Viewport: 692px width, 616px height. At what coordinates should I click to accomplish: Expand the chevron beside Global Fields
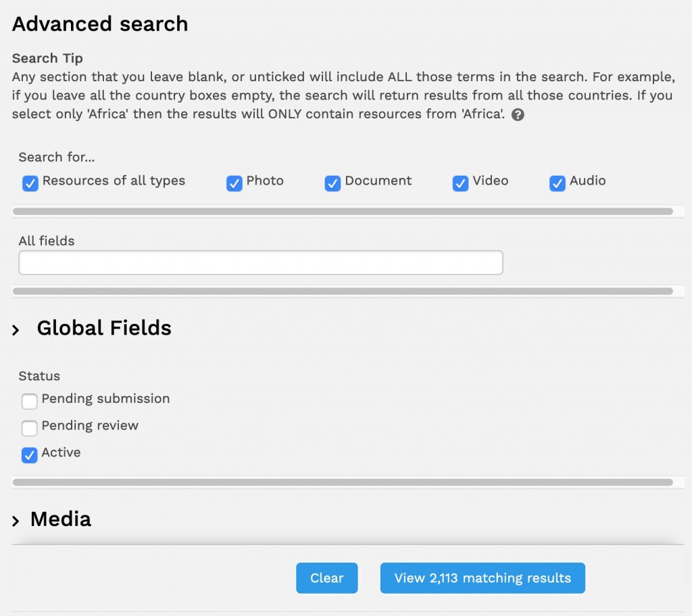tap(16, 330)
